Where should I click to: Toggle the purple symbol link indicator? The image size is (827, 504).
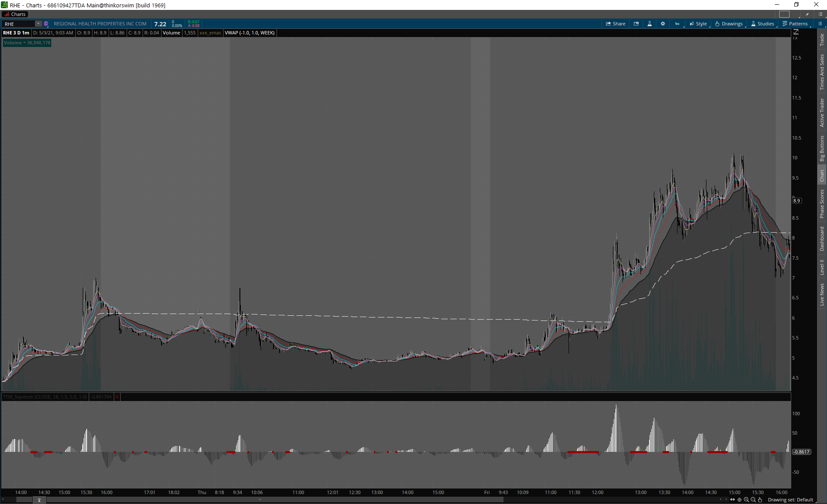(46, 24)
